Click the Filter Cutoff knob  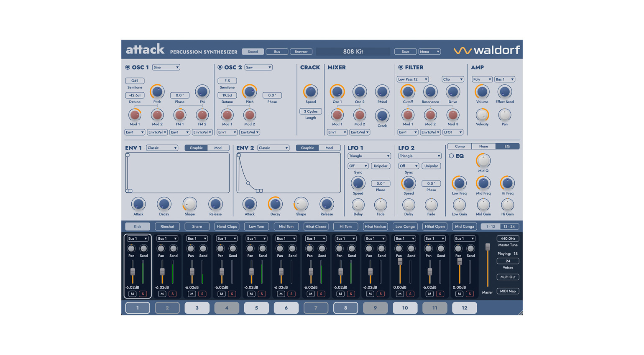408,92
